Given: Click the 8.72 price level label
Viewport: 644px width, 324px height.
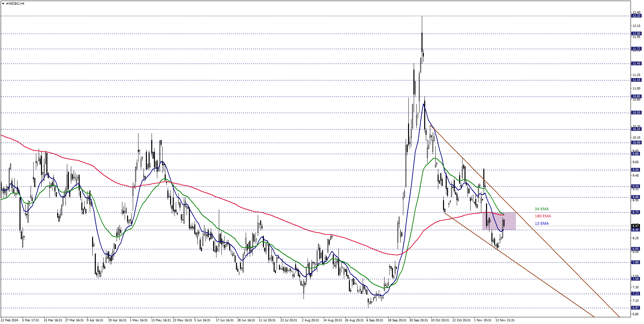Looking at the screenshot, I should [x=636, y=212].
